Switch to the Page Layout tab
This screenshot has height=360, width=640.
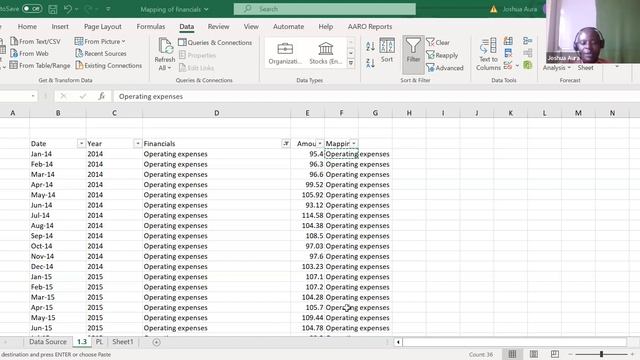[x=103, y=27]
